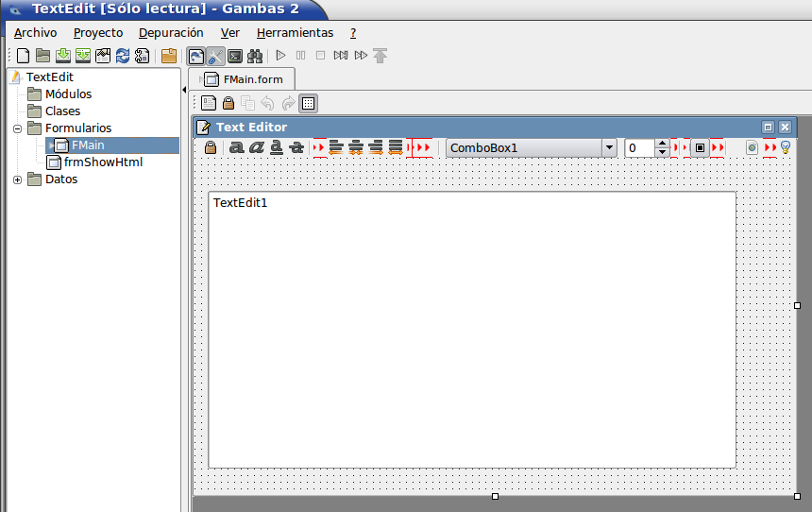Click the Pause debugging button
812x512 pixels.
tap(300, 55)
